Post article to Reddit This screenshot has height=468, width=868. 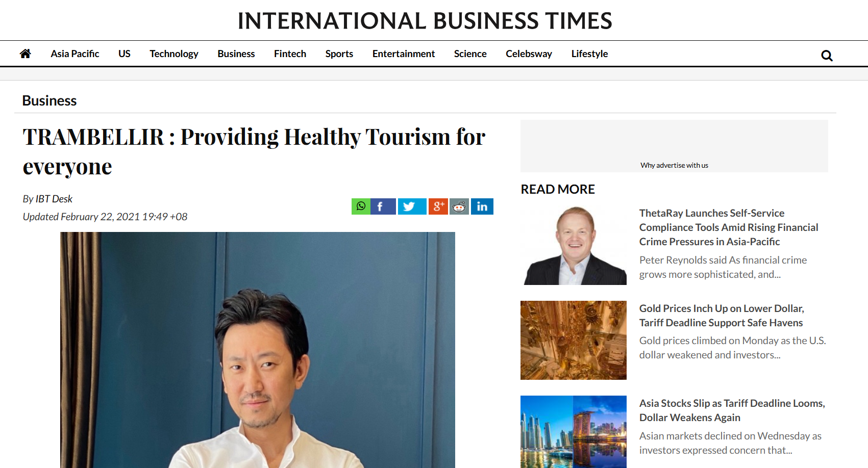[459, 206]
